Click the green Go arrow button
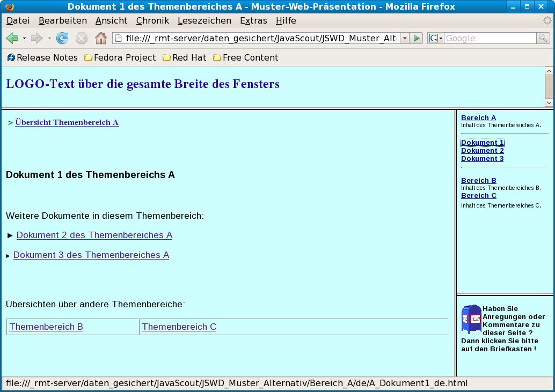 point(417,39)
